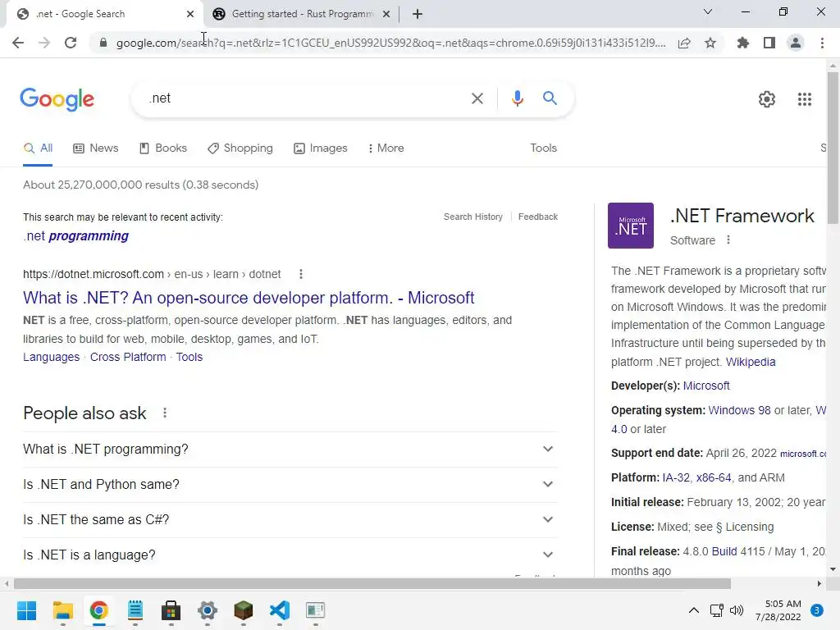Click into the Google search input field
840x630 pixels.
(305, 98)
